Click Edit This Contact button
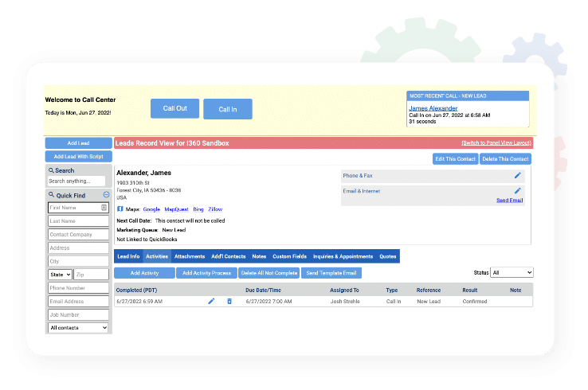The width and height of the screenshot is (588, 390). (x=455, y=159)
